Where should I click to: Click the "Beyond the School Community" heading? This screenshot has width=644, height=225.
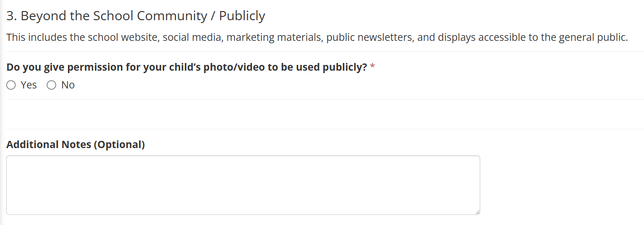111,16
